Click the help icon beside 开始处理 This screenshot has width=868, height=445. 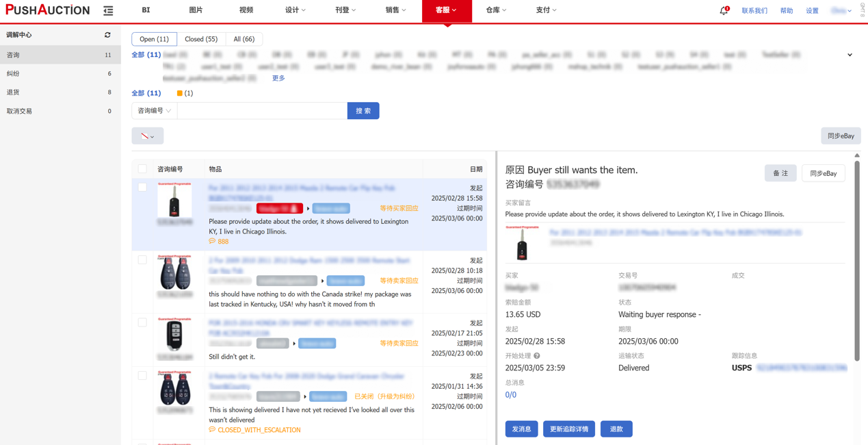537,356
